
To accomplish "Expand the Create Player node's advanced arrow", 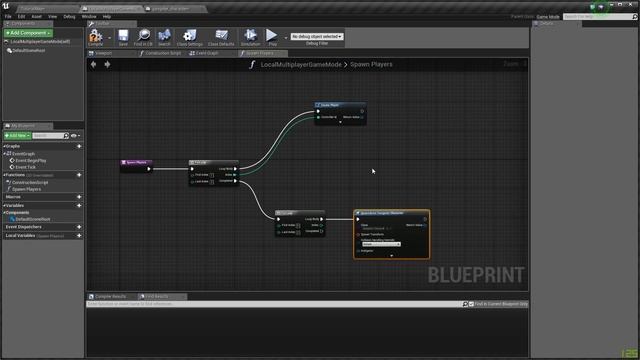I will click(340, 122).
